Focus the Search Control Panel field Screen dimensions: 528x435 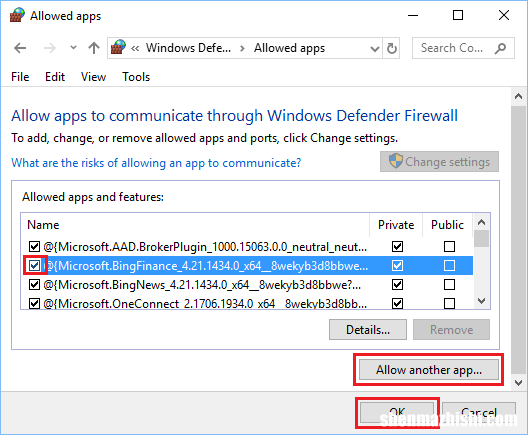463,48
